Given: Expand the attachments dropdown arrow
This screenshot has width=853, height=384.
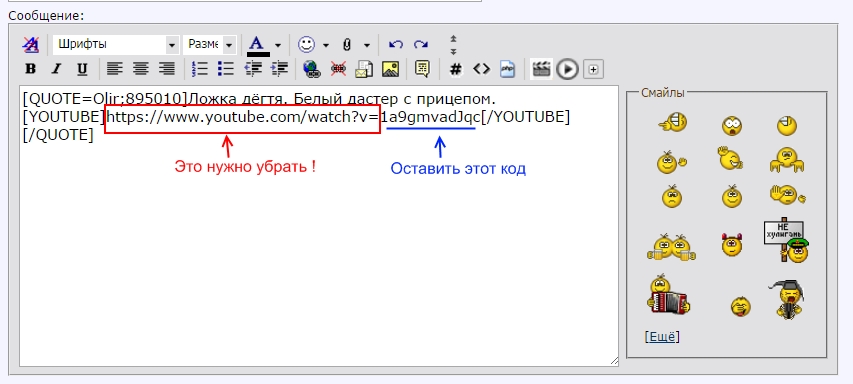Looking at the screenshot, I should (x=367, y=45).
